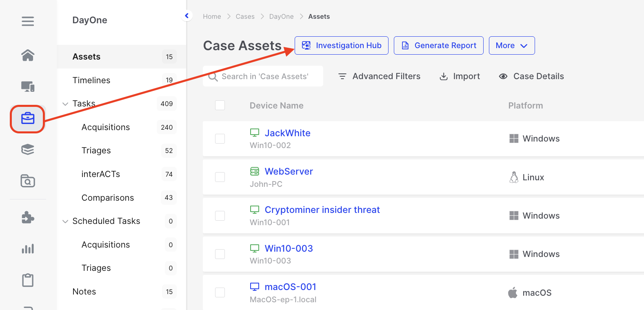
Task: Open the puzzle piece integrations icon
Action: pyautogui.click(x=28, y=217)
